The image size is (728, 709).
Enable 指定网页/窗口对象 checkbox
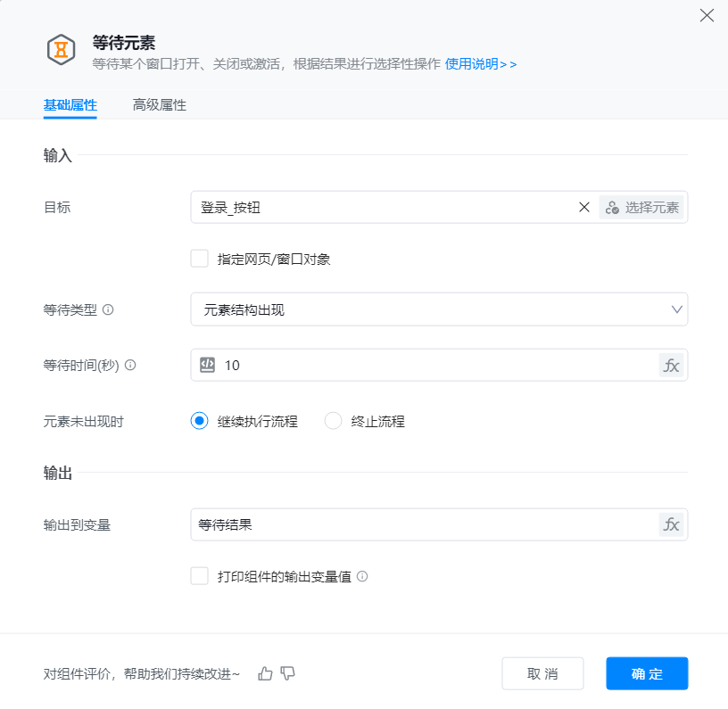pos(199,259)
